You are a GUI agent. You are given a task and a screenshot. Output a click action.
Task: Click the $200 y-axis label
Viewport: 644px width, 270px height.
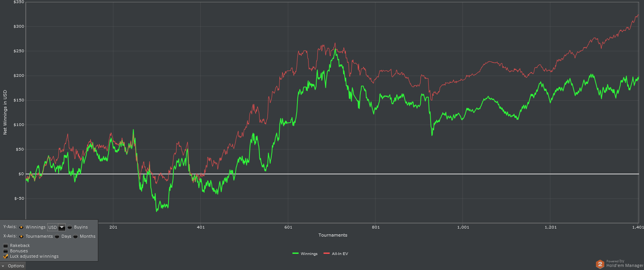pos(19,76)
